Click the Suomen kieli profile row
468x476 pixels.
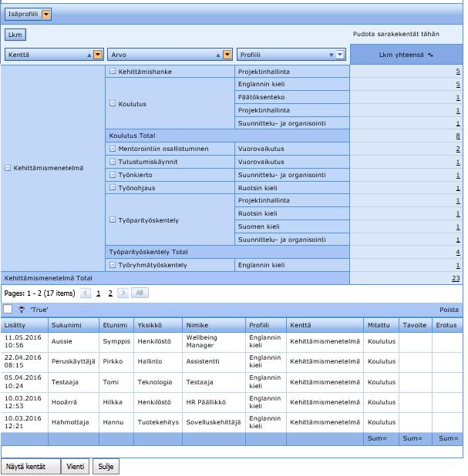(292, 226)
